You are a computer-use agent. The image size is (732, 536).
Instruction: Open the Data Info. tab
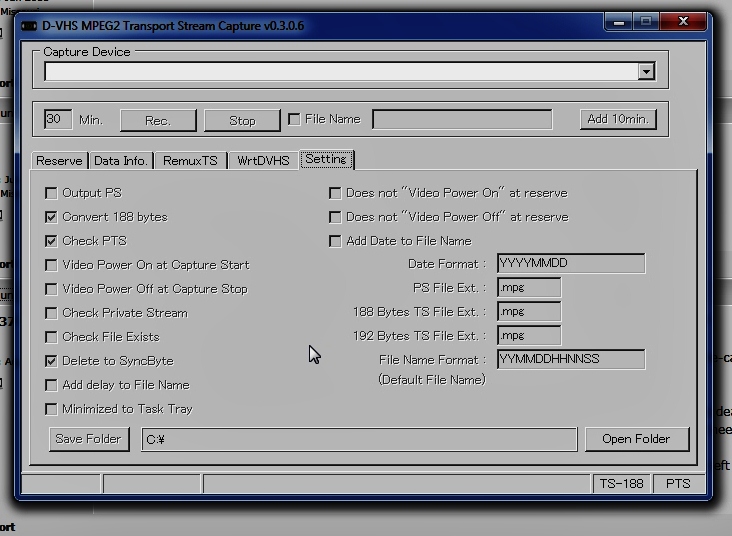121,161
